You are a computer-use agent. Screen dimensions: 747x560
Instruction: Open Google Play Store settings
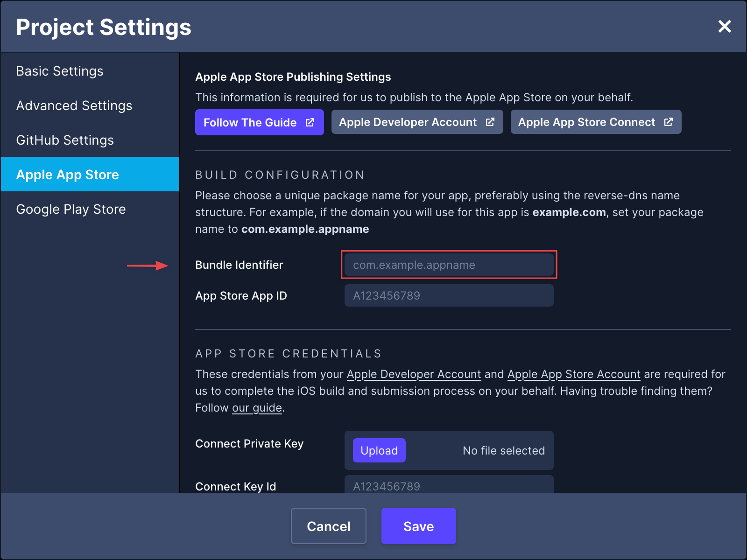point(71,209)
